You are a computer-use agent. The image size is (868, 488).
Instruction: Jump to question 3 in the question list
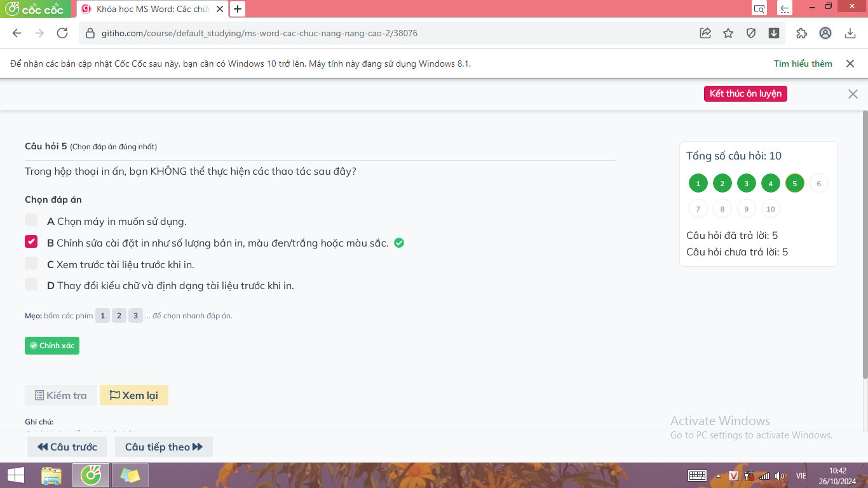747,184
